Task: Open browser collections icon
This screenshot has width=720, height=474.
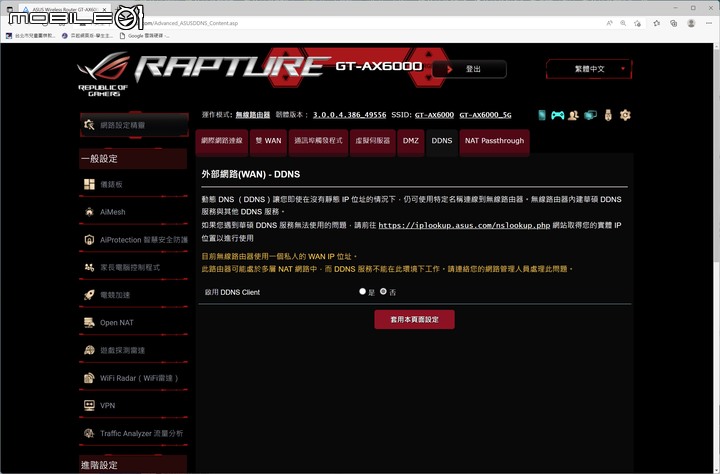Action: pos(674,23)
